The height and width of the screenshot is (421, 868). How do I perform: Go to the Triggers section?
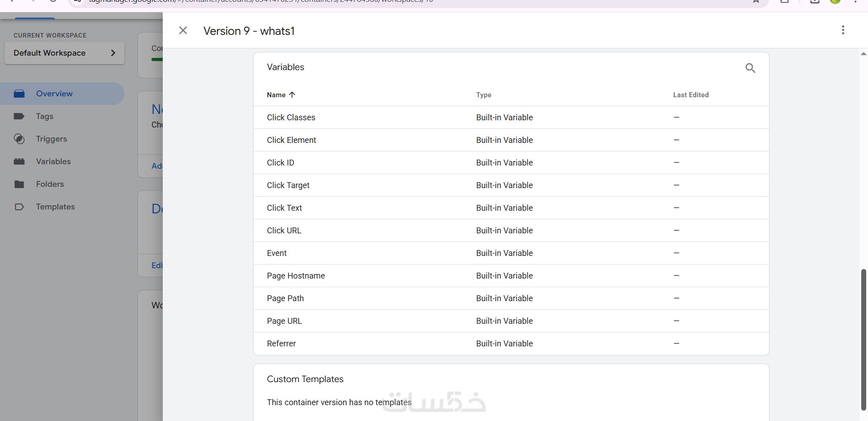click(52, 139)
